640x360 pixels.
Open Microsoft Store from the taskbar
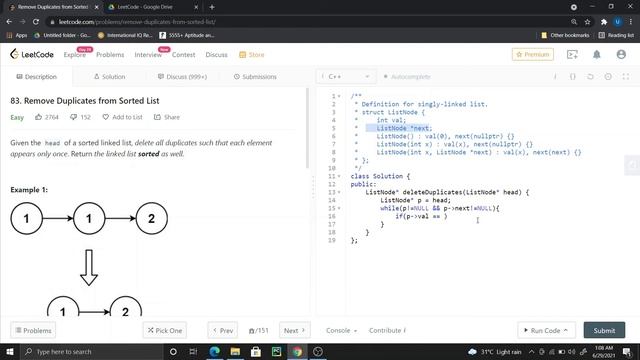[256, 351]
